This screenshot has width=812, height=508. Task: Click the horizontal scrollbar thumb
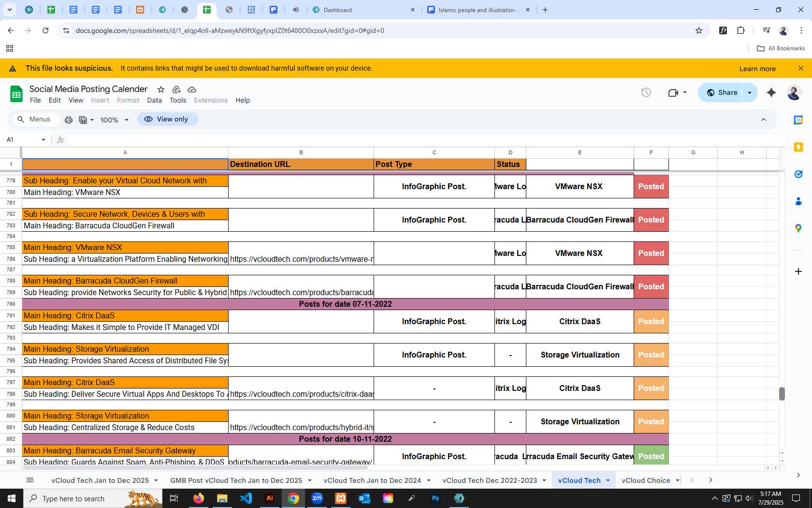tap(196, 468)
